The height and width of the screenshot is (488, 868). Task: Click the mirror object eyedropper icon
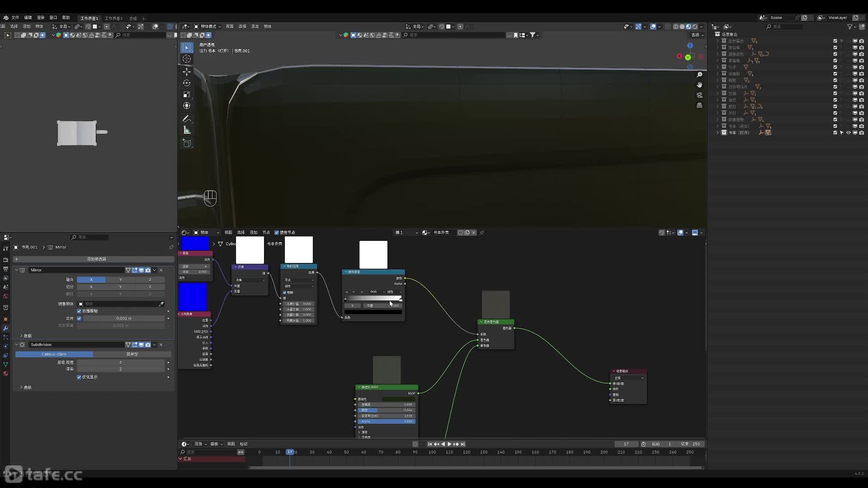click(161, 304)
